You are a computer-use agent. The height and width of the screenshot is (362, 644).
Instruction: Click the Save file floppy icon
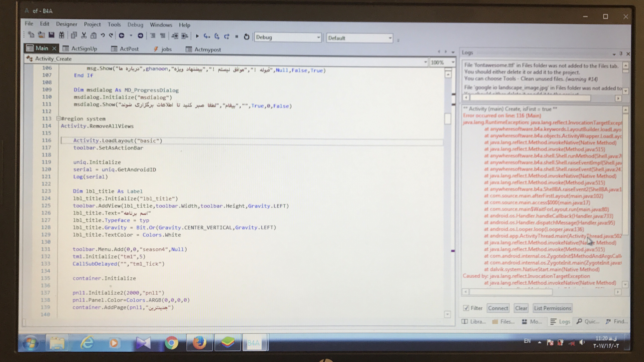51,35
